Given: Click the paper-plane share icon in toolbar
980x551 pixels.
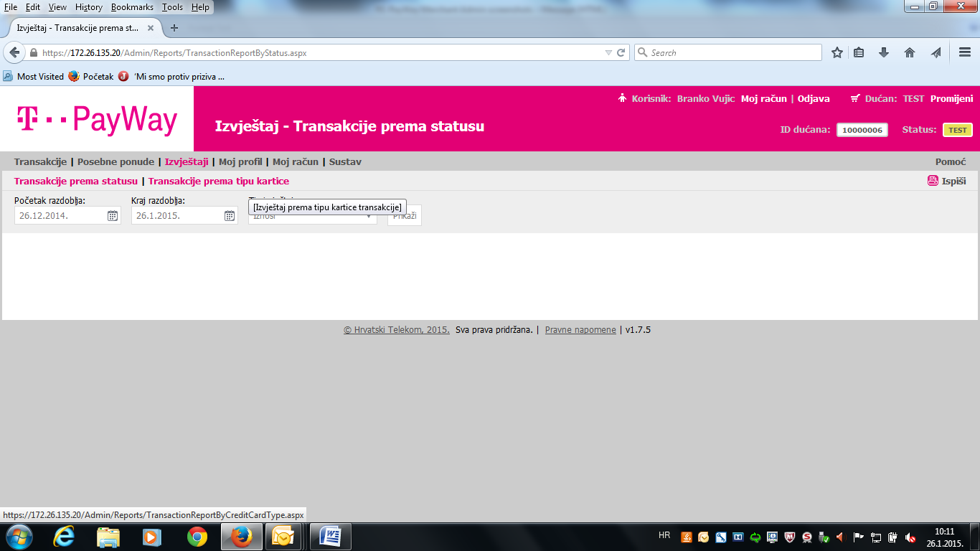Looking at the screenshot, I should pyautogui.click(x=936, y=52).
